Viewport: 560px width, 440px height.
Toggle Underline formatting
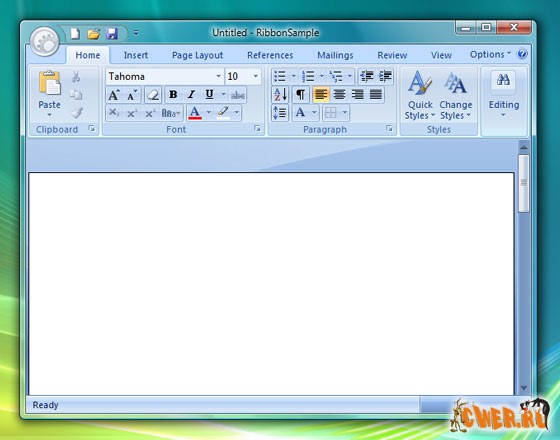pyautogui.click(x=209, y=95)
